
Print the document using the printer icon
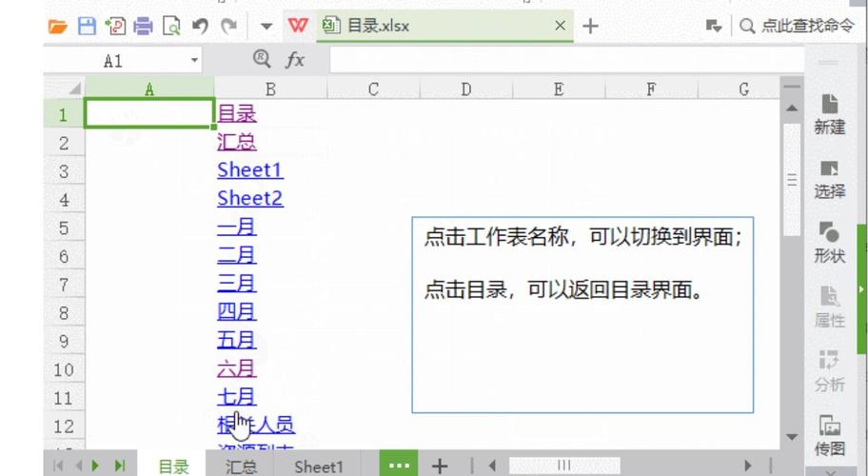click(144, 26)
